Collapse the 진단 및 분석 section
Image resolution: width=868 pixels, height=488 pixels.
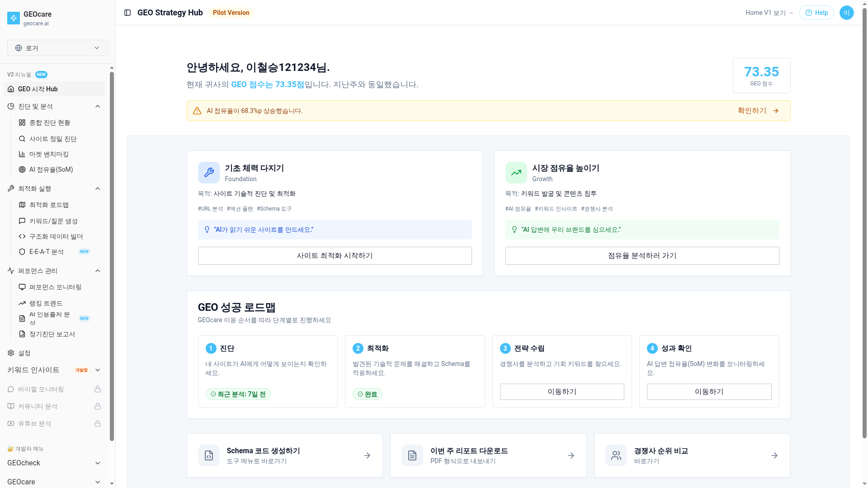point(97,106)
